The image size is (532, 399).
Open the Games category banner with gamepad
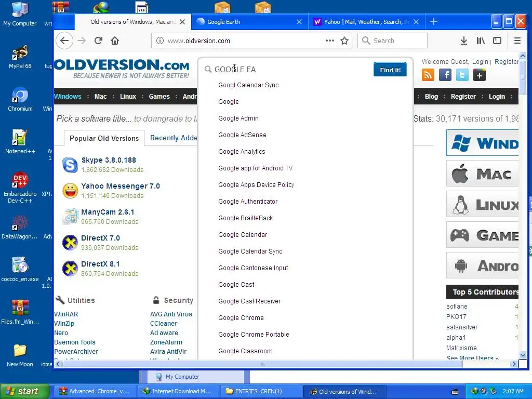(483, 235)
